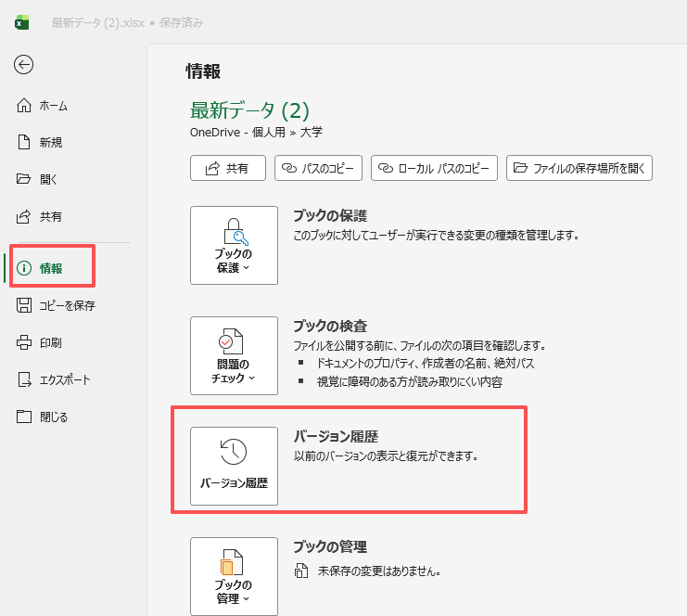The image size is (687, 616).
Task: Click the ブックの検査 heading
Action: pyautogui.click(x=330, y=326)
